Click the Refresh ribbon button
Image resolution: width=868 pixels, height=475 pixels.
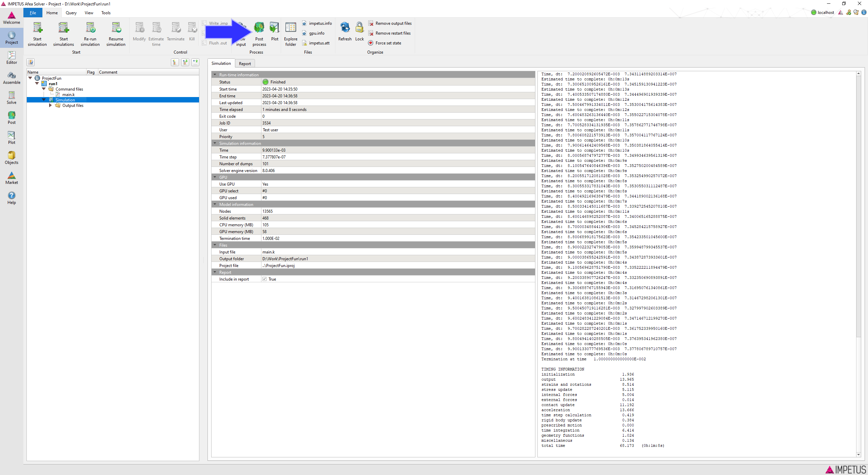coord(345,32)
